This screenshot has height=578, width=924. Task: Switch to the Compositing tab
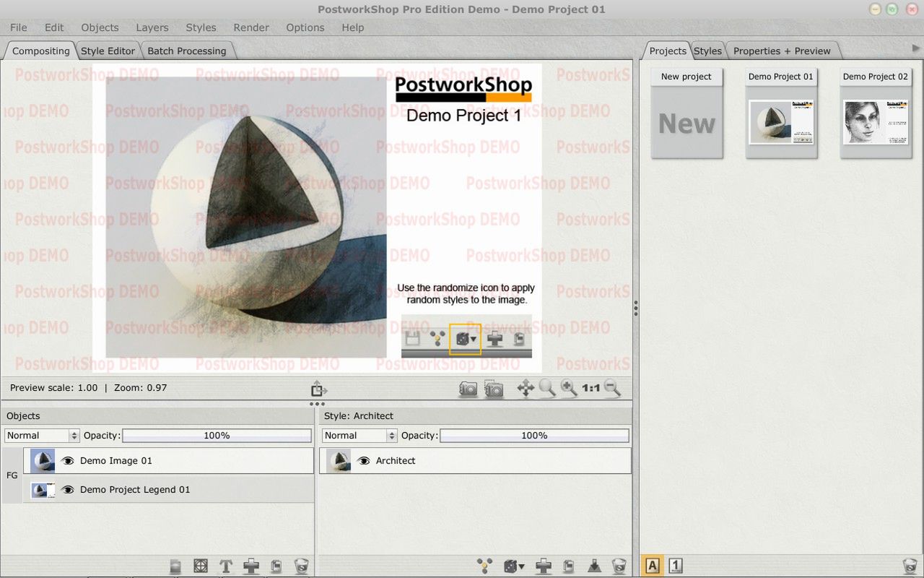[40, 51]
